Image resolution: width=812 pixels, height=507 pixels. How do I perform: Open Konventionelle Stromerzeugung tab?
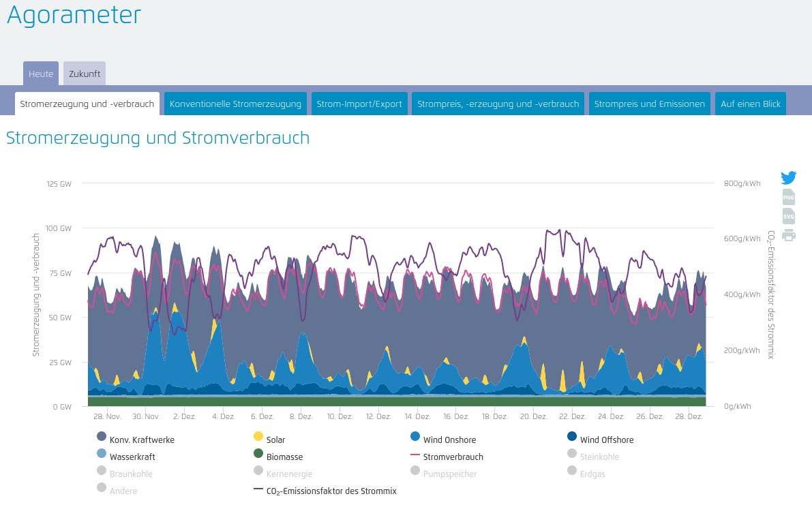tap(236, 104)
